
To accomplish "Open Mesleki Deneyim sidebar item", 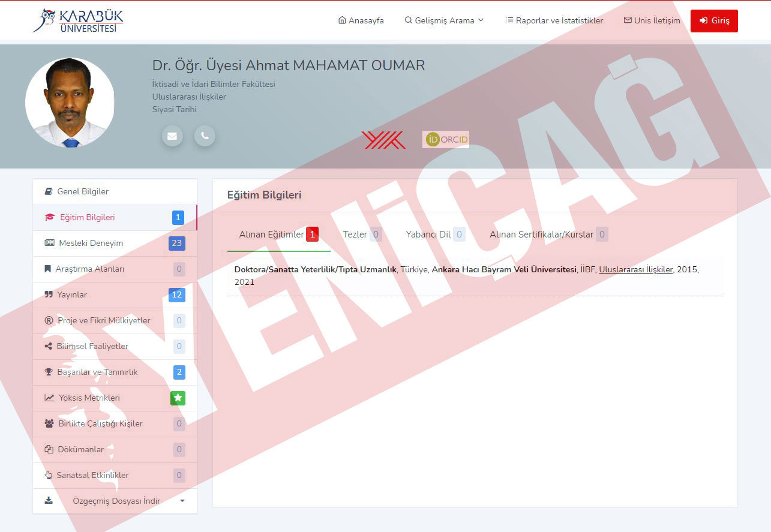I will (115, 244).
